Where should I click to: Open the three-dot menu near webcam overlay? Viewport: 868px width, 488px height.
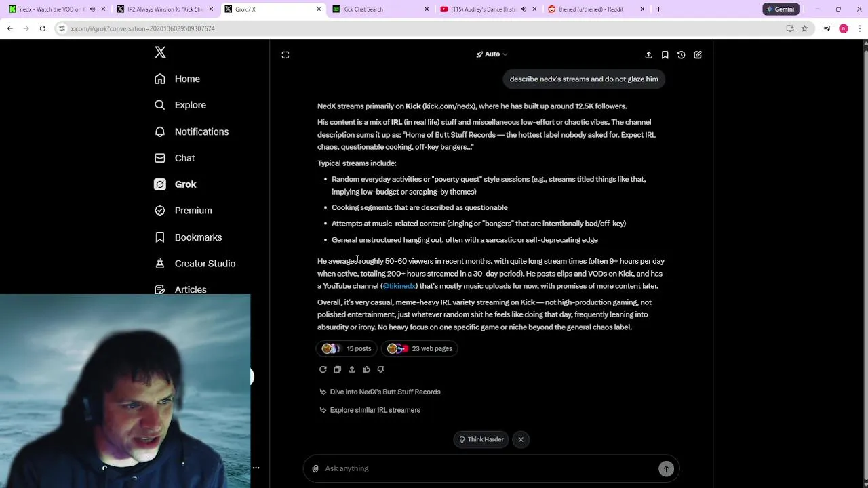click(x=256, y=468)
